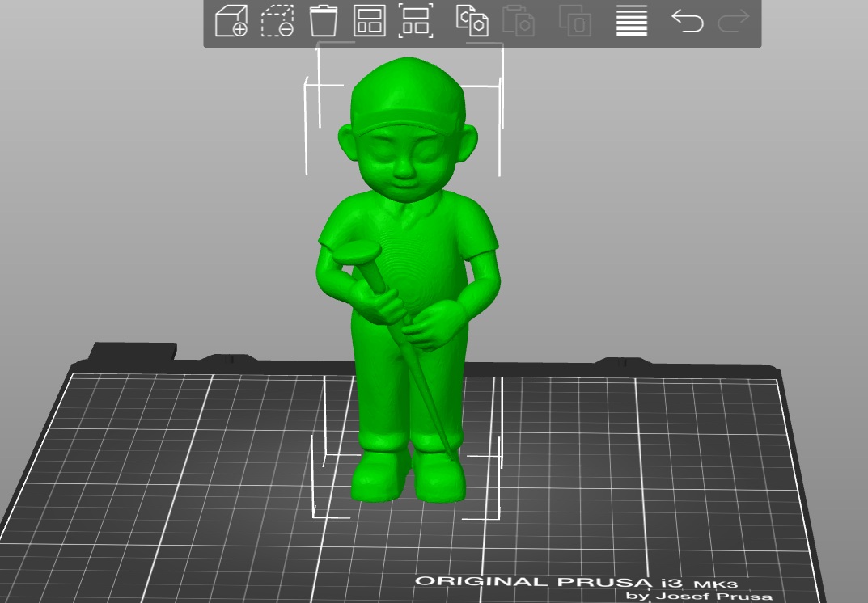Click the greyed-out Add instance icon
The height and width of the screenshot is (603, 868).
click(575, 21)
